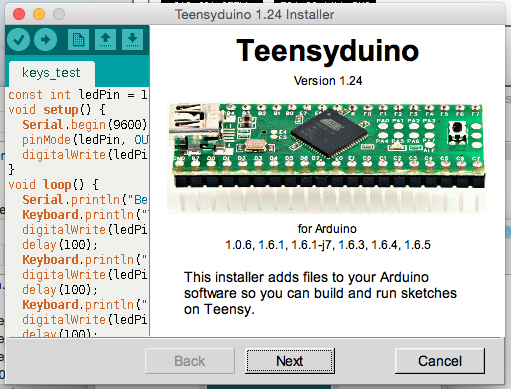The width and height of the screenshot is (511, 389).
Task: Click the Open sketch up-arrow icon
Action: pos(105,39)
